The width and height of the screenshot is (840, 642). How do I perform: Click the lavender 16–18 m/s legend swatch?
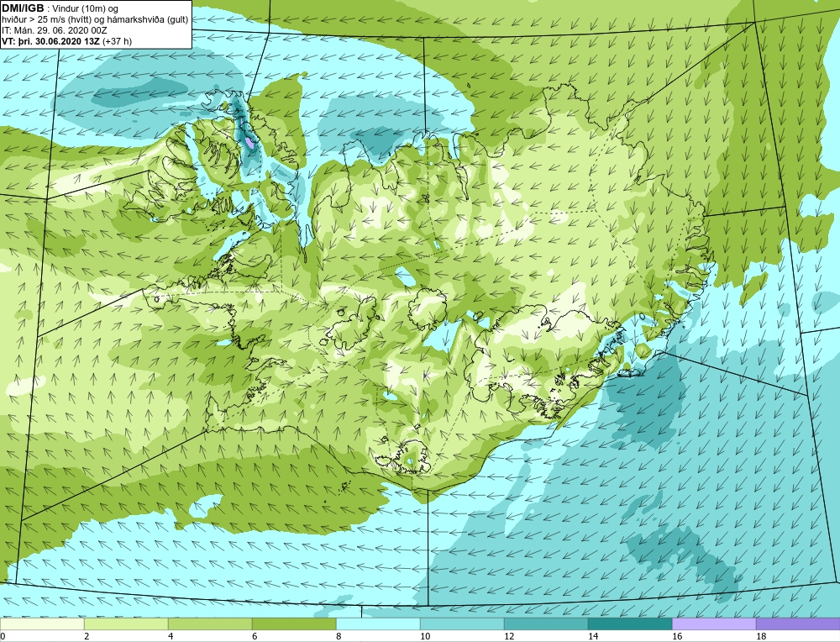(x=714, y=624)
